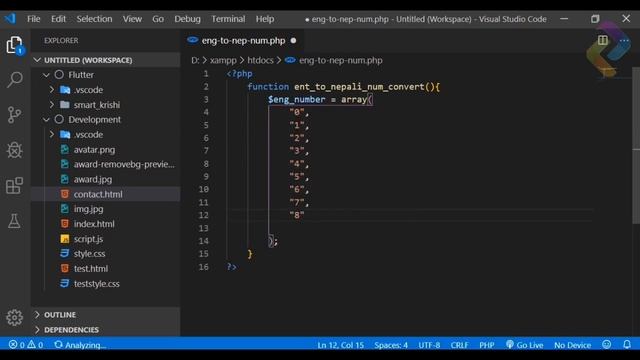Change the UTF-8 encoding
The height and width of the screenshot is (360, 640).
[x=429, y=345]
